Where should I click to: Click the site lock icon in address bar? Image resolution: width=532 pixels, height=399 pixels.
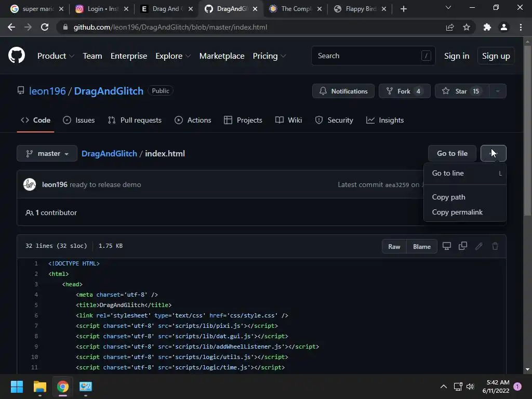(x=65, y=27)
